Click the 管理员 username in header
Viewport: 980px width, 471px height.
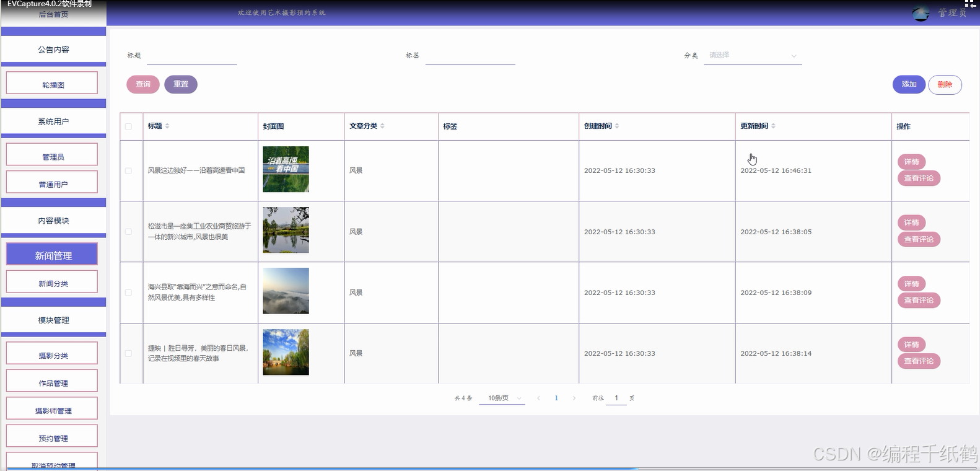pyautogui.click(x=952, y=13)
